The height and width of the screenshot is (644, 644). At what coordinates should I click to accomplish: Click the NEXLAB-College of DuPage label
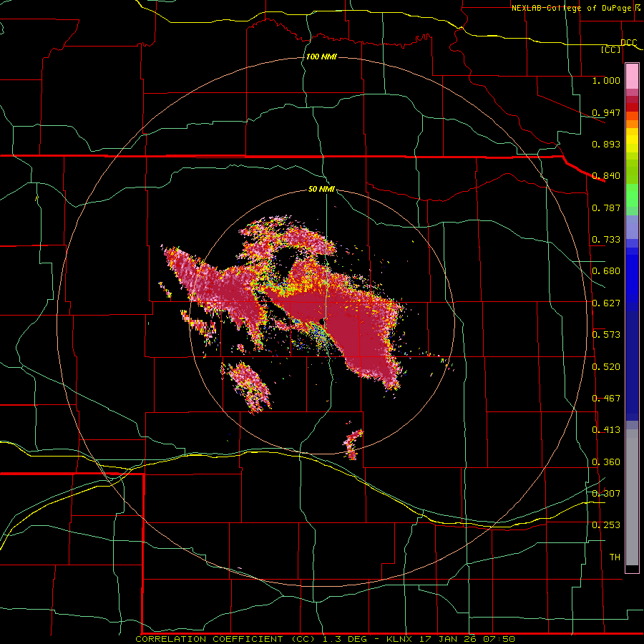(572, 8)
